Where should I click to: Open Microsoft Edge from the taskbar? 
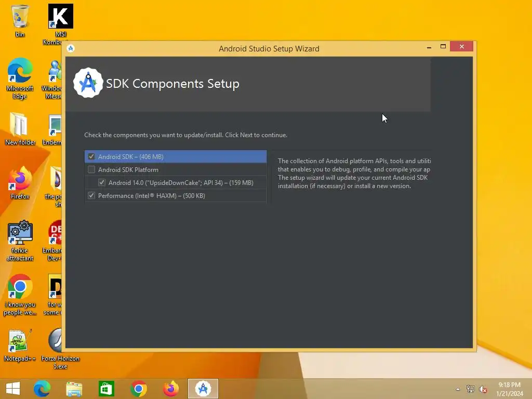coord(42,389)
